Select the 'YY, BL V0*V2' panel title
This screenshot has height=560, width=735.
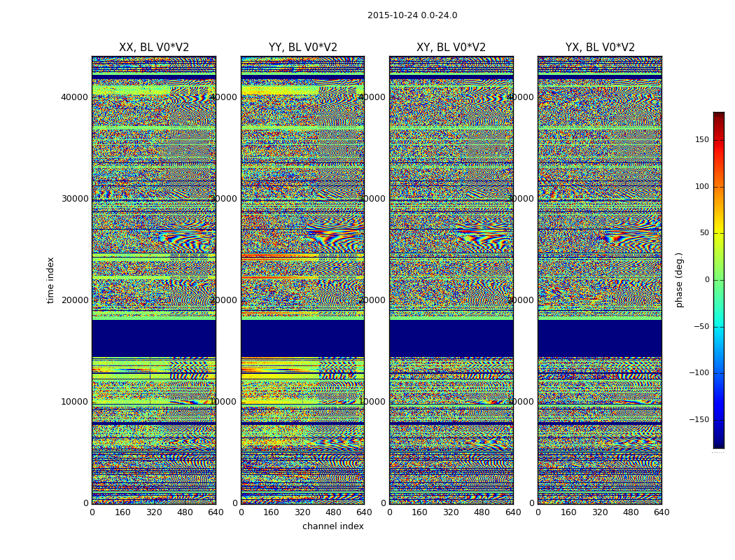click(x=303, y=48)
